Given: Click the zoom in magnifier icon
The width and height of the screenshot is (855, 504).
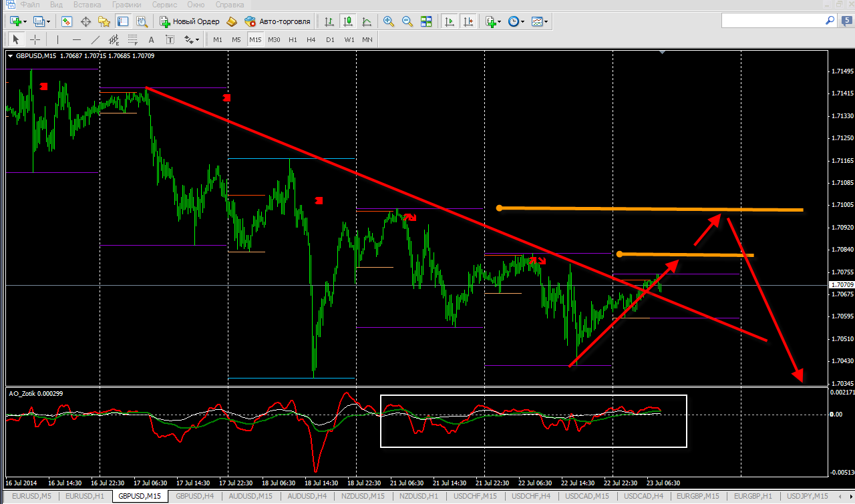Looking at the screenshot, I should click(389, 21).
